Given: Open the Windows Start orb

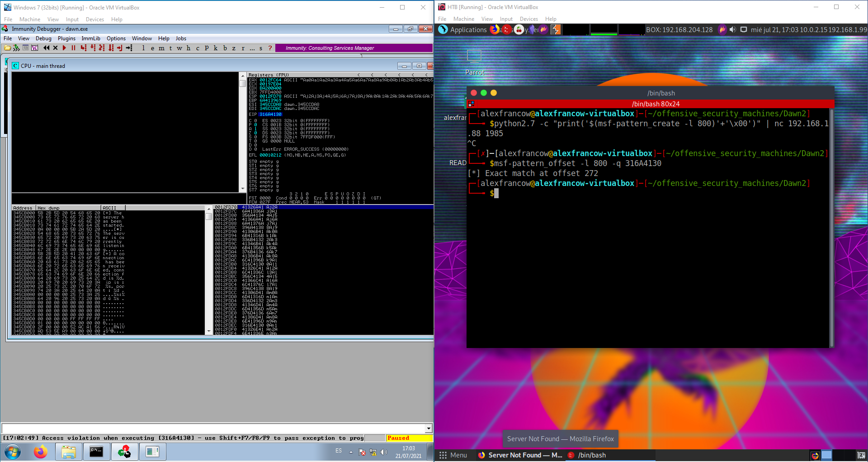Looking at the screenshot, I should click(12, 452).
